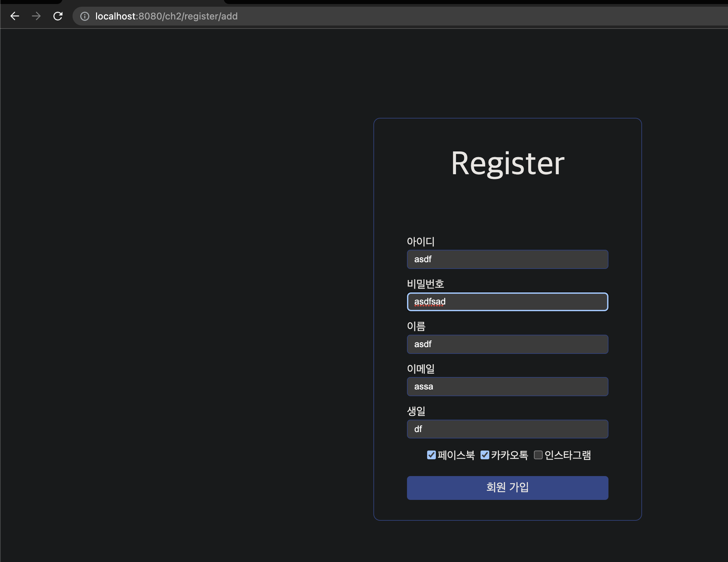This screenshot has width=728, height=562.
Task: Click the browser forward arrow
Action: pos(36,16)
